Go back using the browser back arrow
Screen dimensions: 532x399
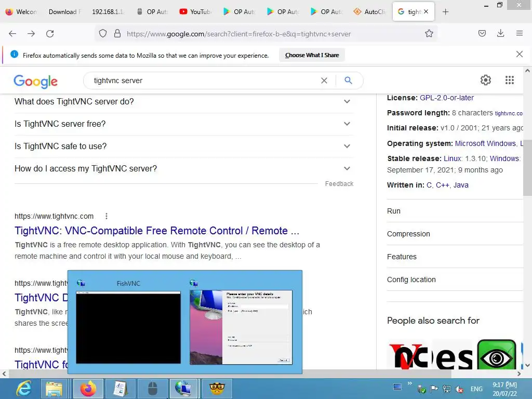[12, 34]
